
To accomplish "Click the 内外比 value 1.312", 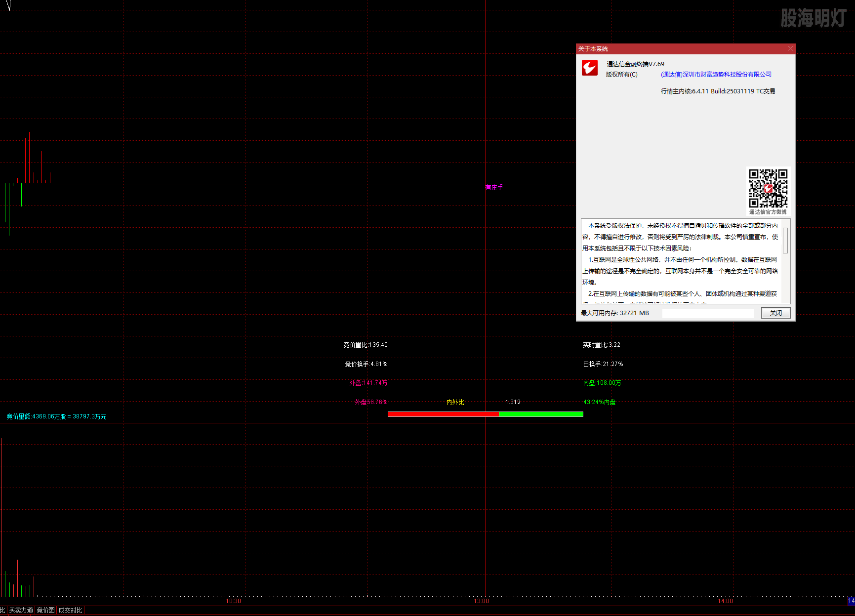I will (513, 402).
